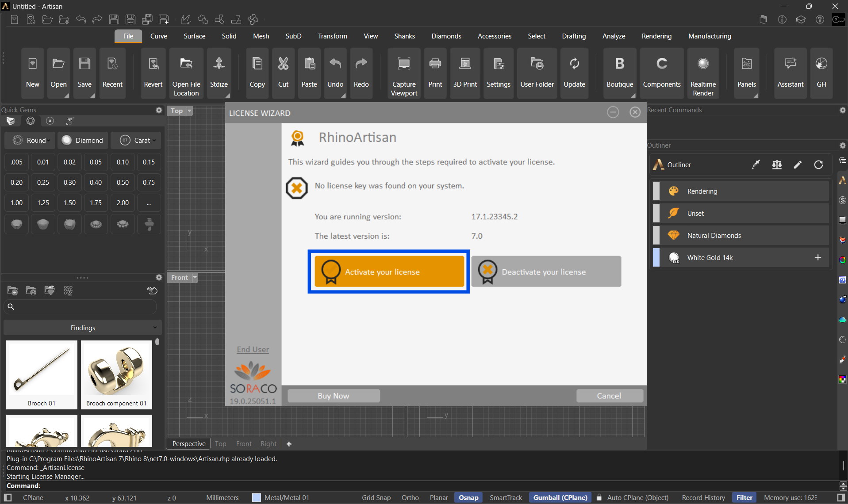848x504 pixels.
Task: Click the Buy Now button
Action: pos(334,396)
